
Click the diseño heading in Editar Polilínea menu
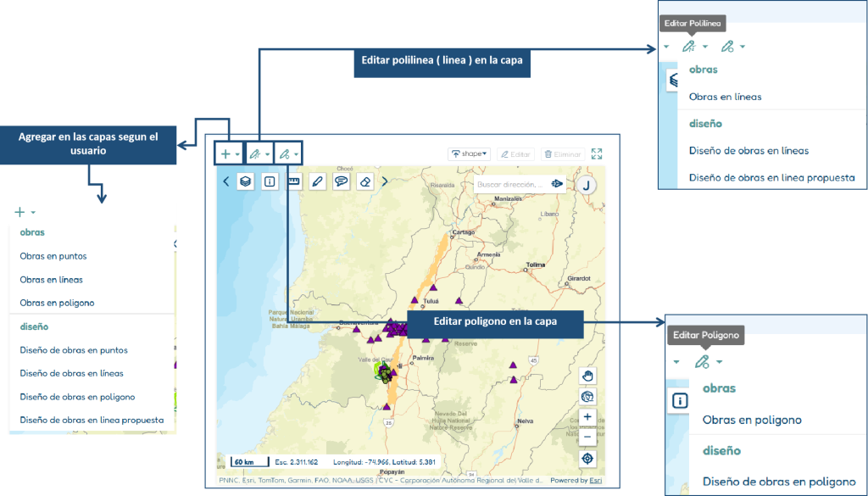click(706, 124)
